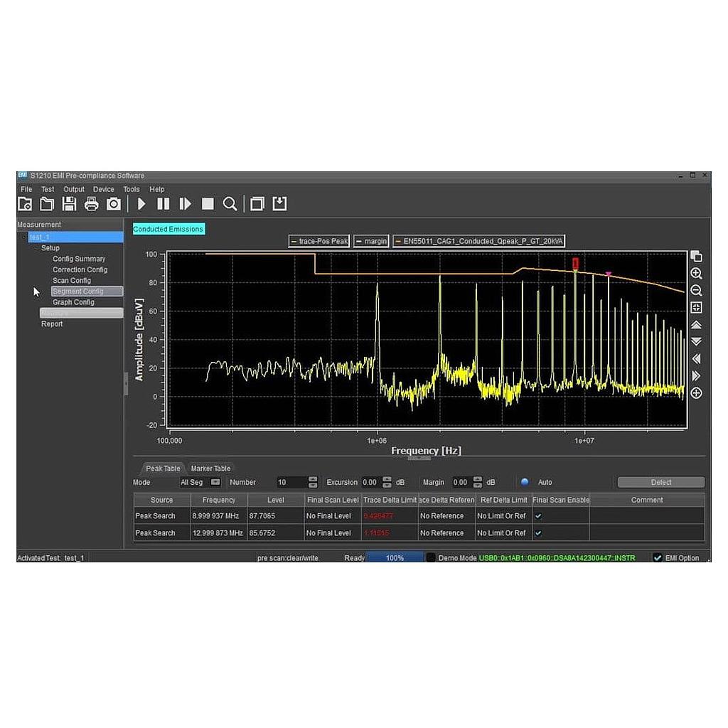The width and height of the screenshot is (728, 728).
Task: Switch to the Marker Table tab
Action: (x=210, y=468)
